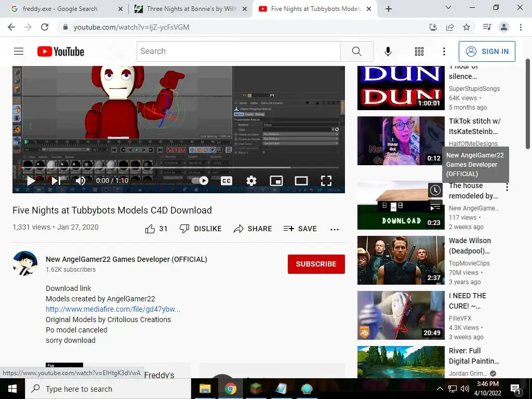
Task: Focus the YouTube search field
Action: [239, 51]
